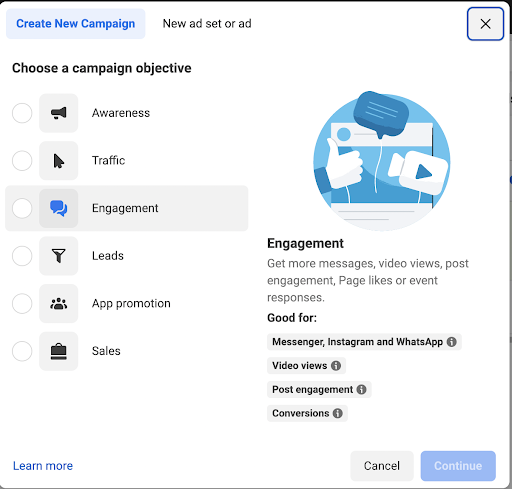Open the New ad set or ad tab
Viewport: 512px width, 489px height.
207,24
